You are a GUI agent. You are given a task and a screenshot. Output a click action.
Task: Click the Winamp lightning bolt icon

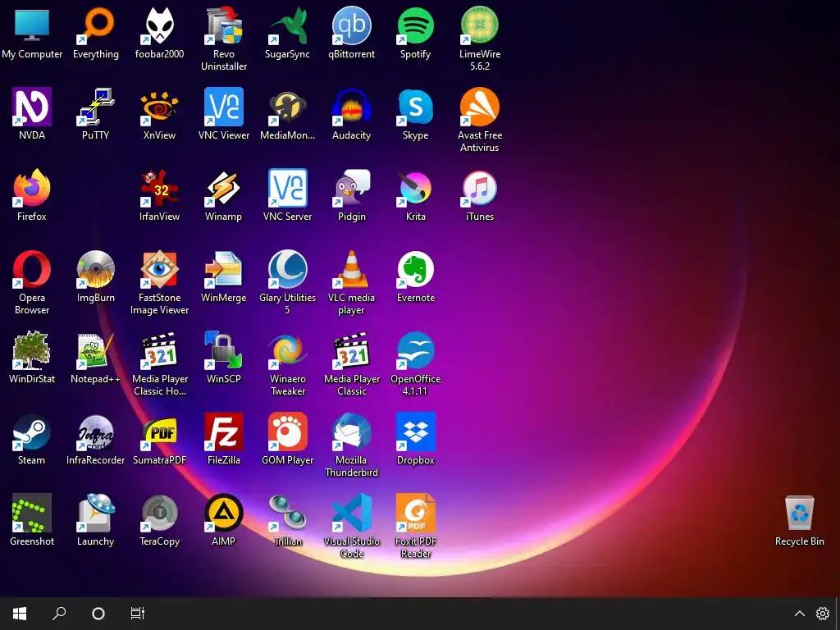(223, 189)
